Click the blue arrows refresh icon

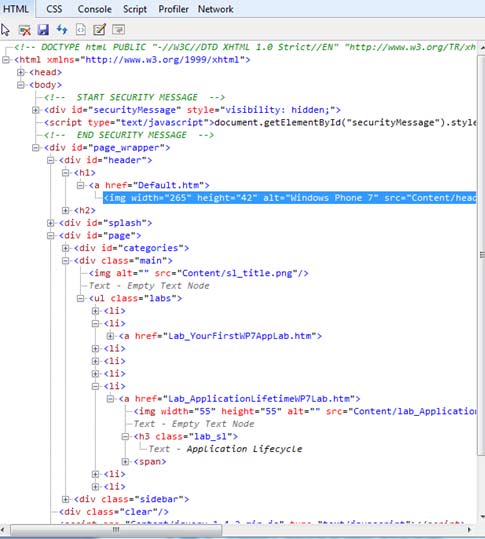pyautogui.click(x=62, y=30)
